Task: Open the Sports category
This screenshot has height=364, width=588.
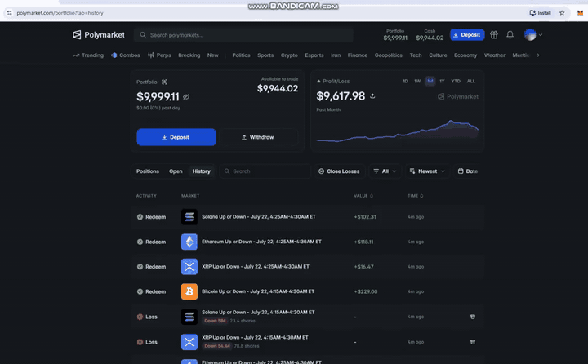Action: click(x=265, y=55)
